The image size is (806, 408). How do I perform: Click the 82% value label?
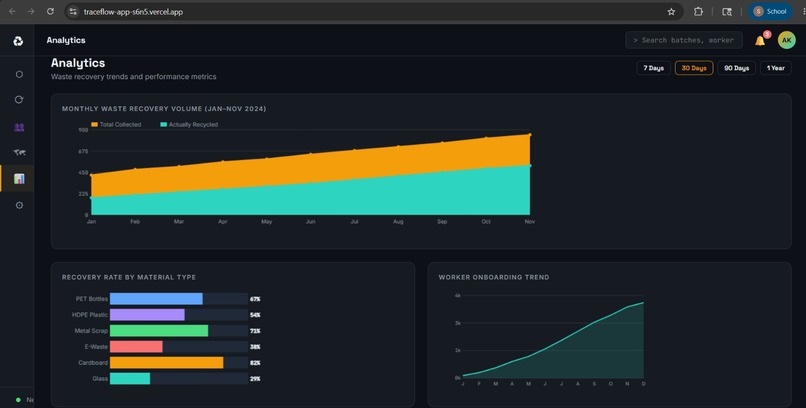255,363
